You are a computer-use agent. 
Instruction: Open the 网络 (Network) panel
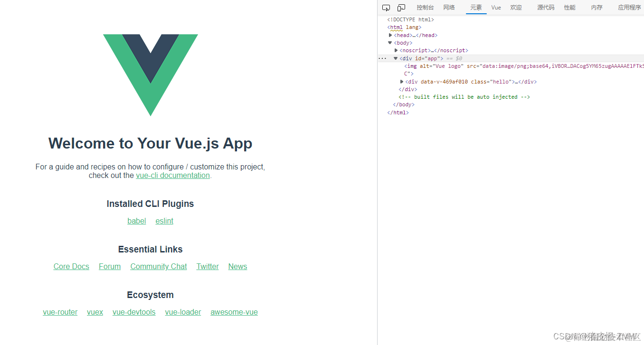click(x=448, y=8)
